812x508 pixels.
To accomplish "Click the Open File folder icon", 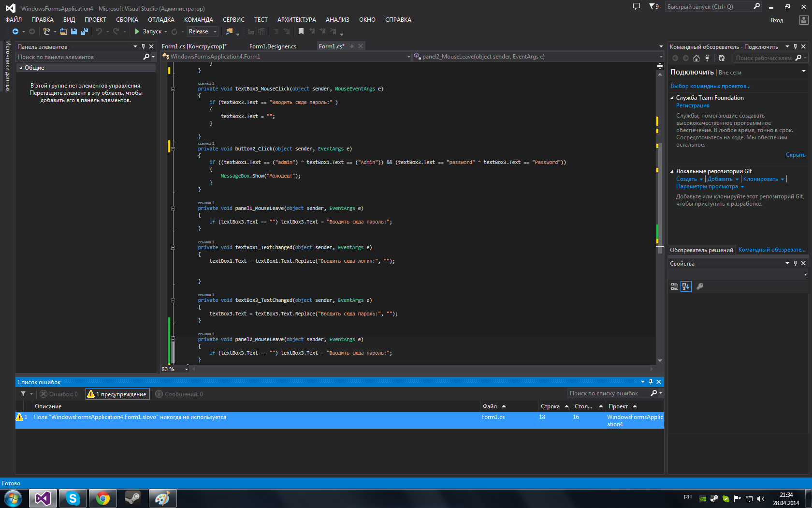I will coord(63,31).
